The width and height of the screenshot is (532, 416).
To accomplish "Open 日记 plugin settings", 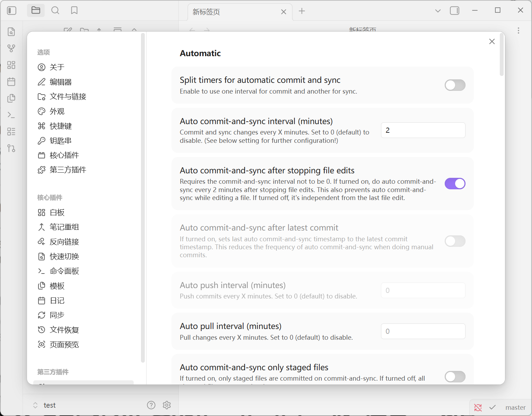I will click(x=83, y=301).
